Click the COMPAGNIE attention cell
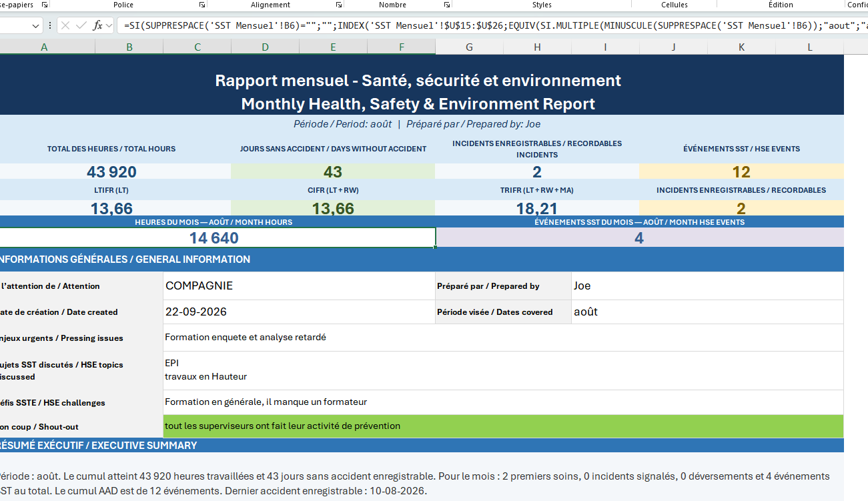The image size is (868, 501). [x=299, y=286]
